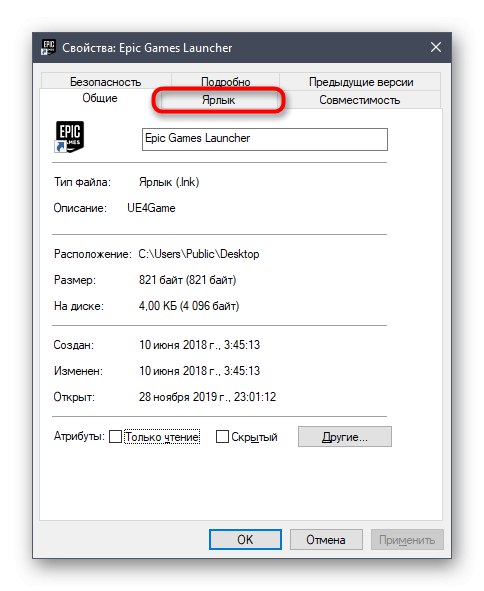484x591 pixels.
Task: Click the "Расположение:" label
Action: pyautogui.click(x=92, y=254)
